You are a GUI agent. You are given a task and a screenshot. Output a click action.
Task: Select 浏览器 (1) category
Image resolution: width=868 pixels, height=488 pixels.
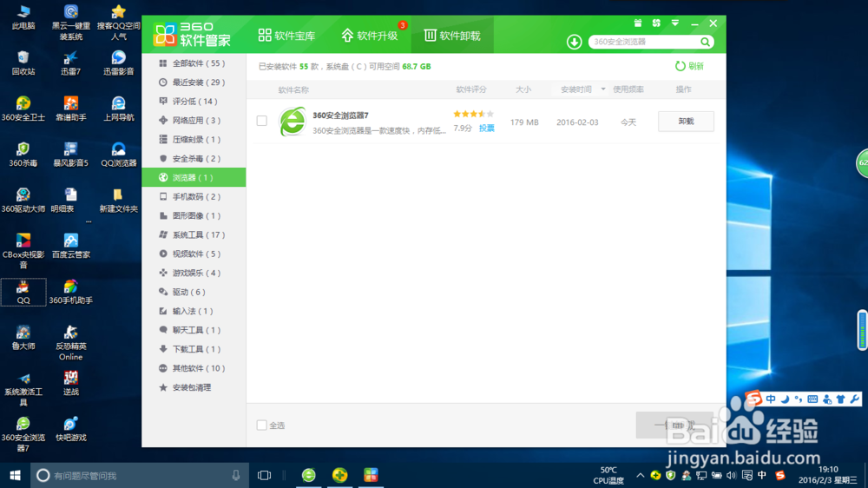point(194,177)
